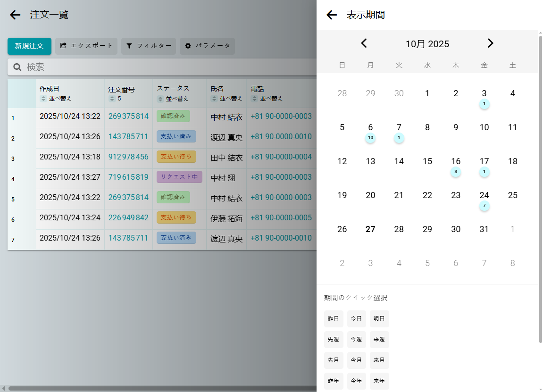
Task: Open the パラメータ settings
Action: click(207, 46)
